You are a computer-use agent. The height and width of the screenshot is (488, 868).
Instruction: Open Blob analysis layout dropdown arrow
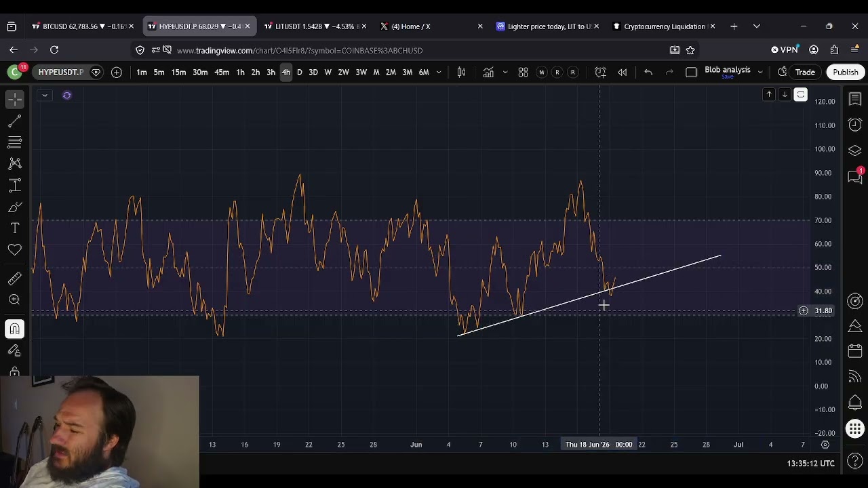pos(760,72)
